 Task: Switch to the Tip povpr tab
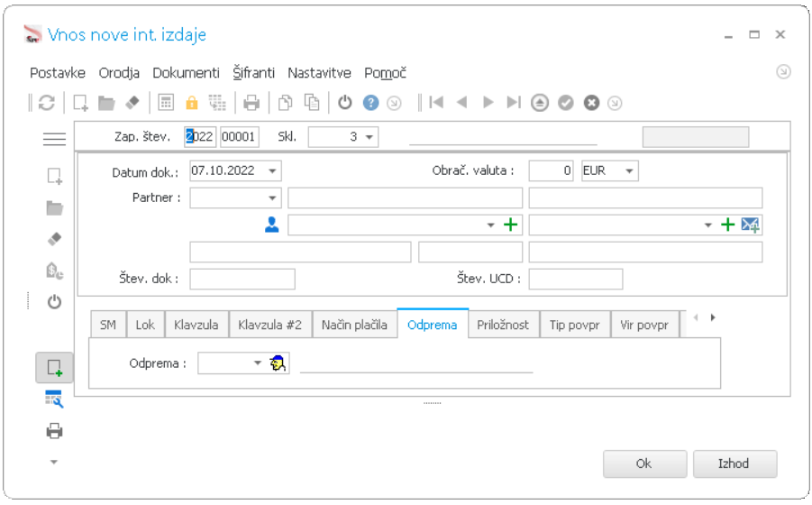574,325
